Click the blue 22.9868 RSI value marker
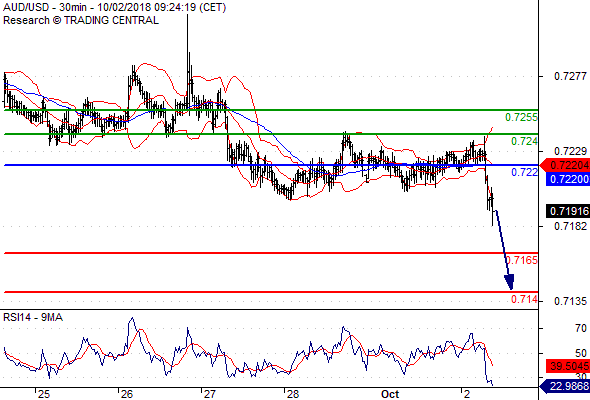The height and width of the screenshot is (400, 590). pos(564,386)
